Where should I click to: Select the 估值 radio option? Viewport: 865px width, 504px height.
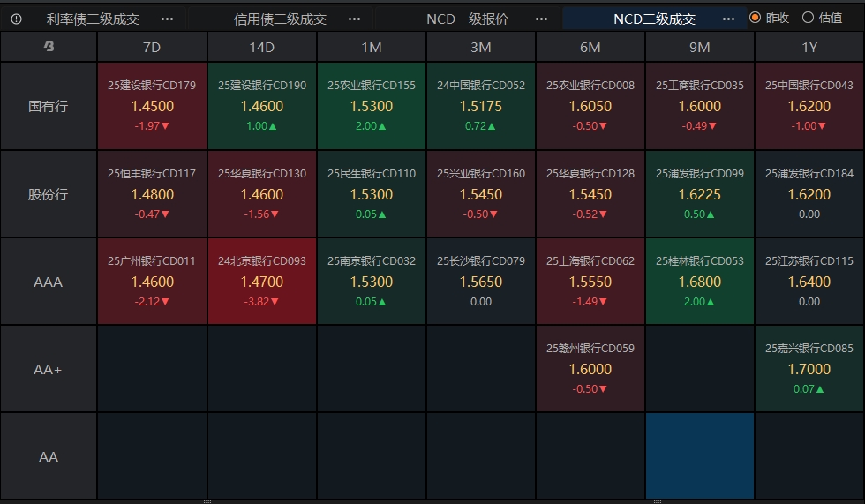[823, 18]
